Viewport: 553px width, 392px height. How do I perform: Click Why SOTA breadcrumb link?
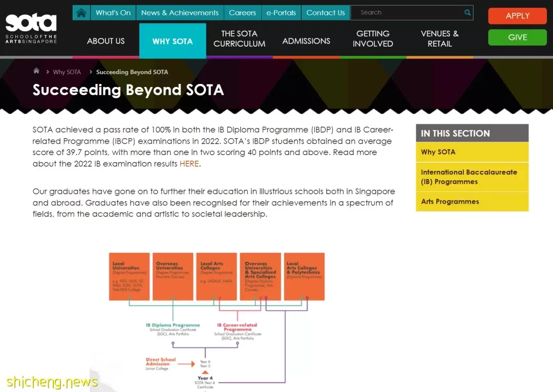[67, 72]
